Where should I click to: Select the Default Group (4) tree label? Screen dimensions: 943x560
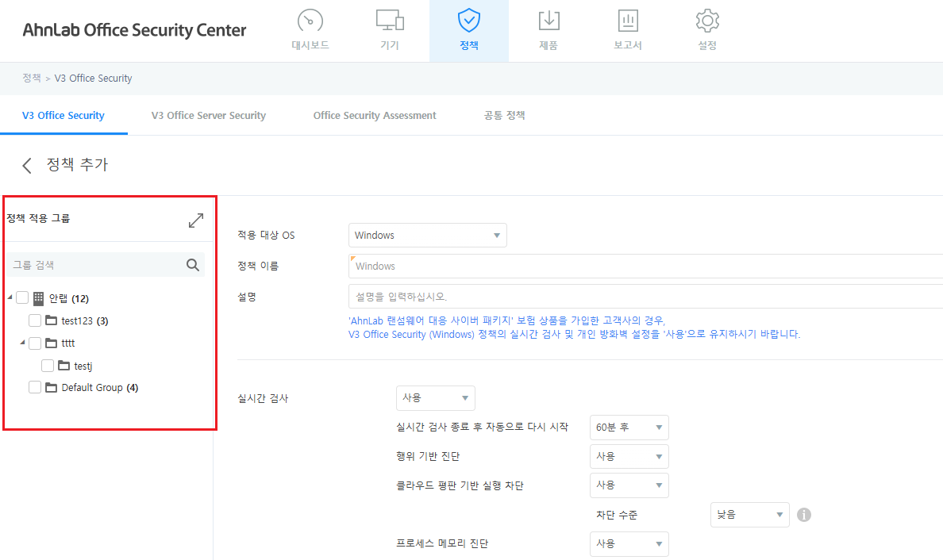(100, 388)
